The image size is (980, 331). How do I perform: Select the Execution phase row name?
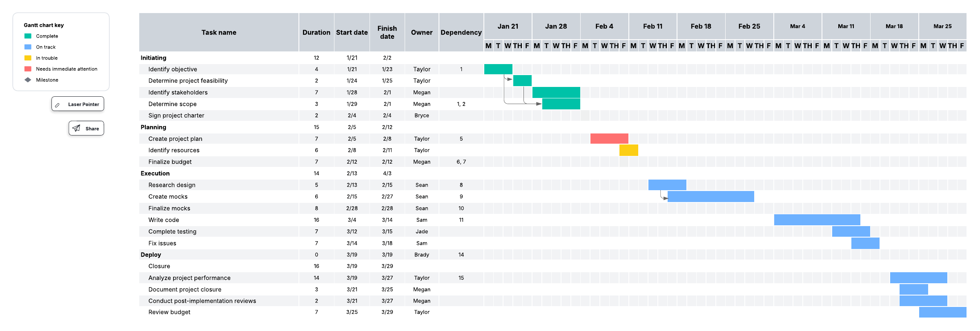tap(155, 173)
